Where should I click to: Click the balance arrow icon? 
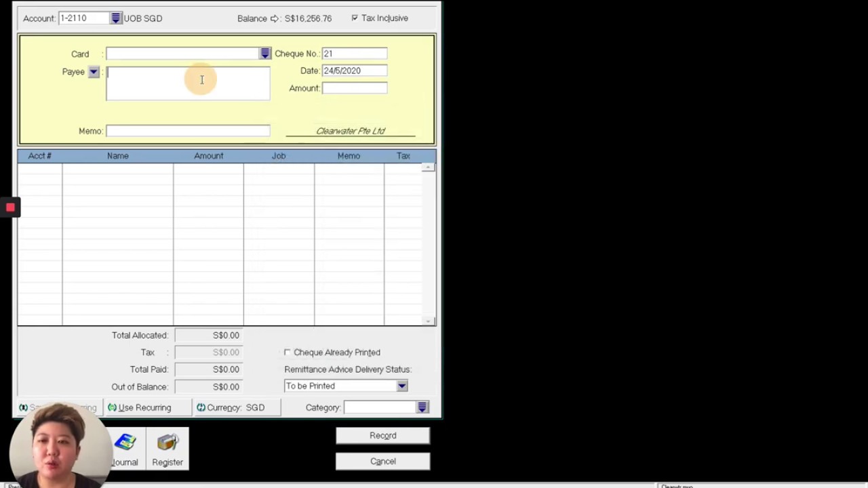point(275,18)
